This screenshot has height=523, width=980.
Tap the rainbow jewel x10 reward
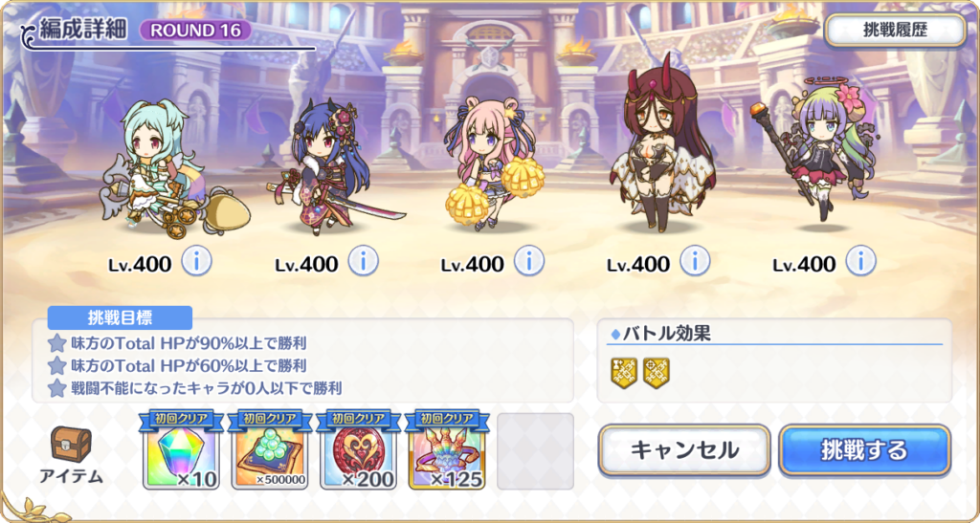(181, 450)
